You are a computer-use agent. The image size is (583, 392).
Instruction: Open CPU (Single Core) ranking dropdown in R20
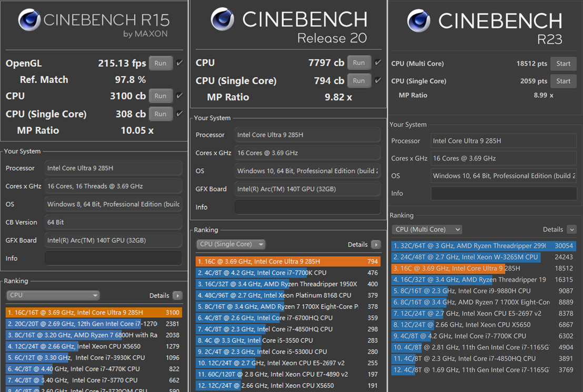231,244
